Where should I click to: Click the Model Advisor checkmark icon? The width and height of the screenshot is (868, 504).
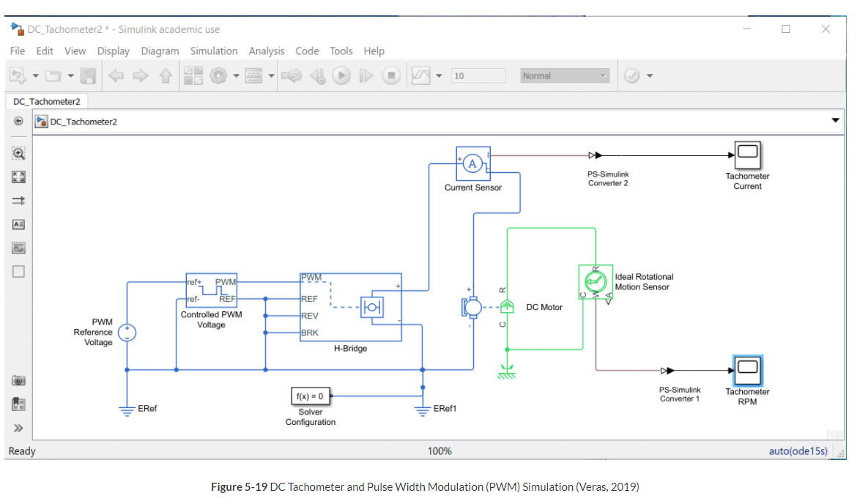tap(631, 76)
